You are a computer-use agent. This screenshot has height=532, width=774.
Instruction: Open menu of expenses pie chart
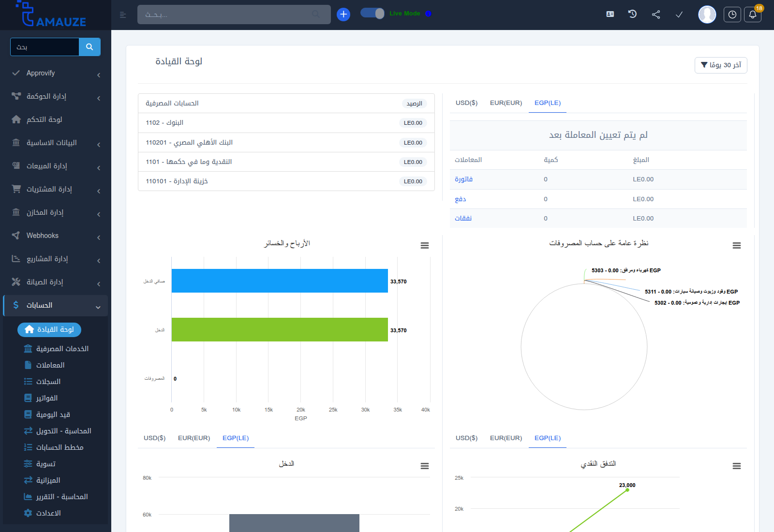pyautogui.click(x=737, y=246)
